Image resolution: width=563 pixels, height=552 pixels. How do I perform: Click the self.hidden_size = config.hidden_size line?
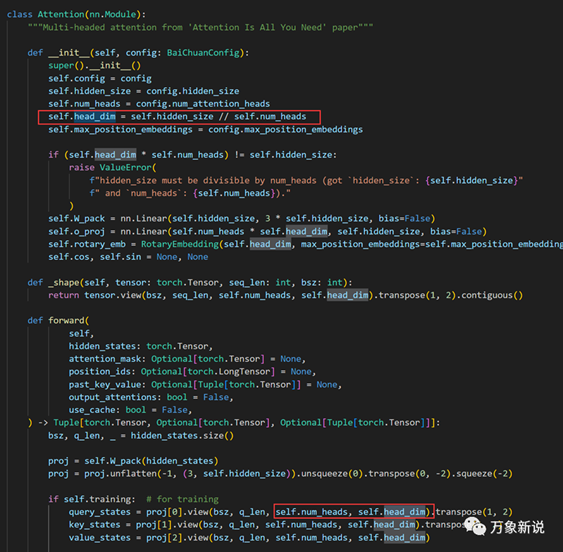coord(144,91)
